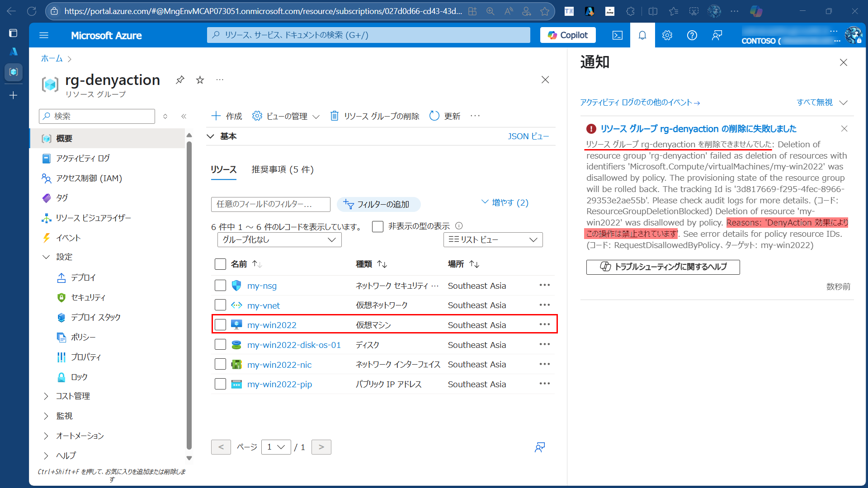Open the list view dropdown
Viewport: 868px width, 488px height.
click(x=493, y=240)
